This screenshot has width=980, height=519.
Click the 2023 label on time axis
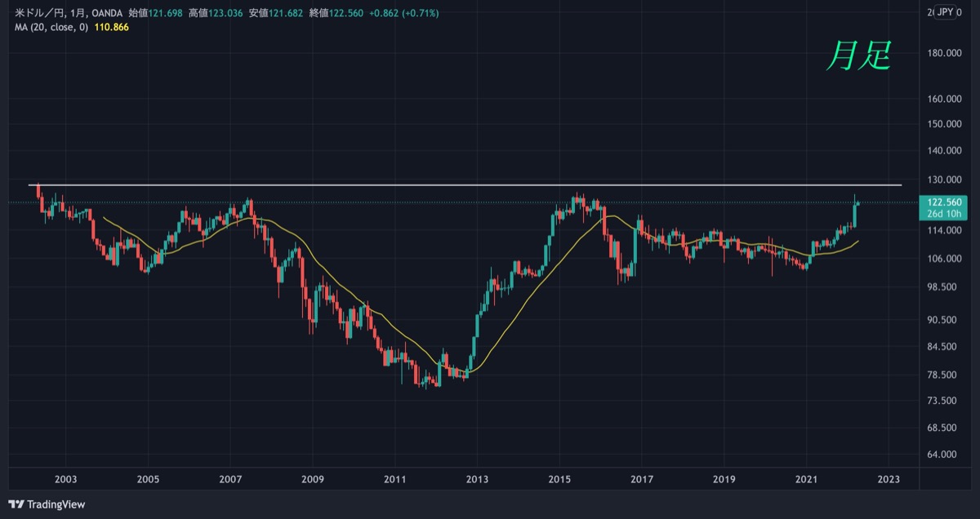point(889,479)
